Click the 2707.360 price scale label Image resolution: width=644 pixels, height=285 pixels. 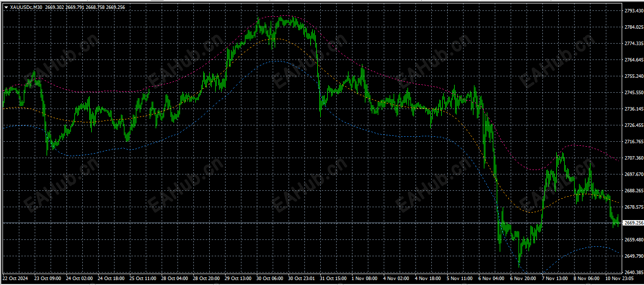[x=633, y=158]
